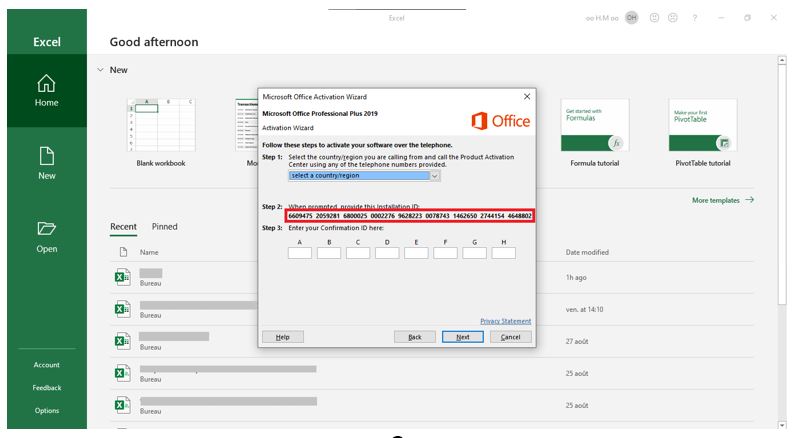Open Options in the sidebar

(47, 410)
